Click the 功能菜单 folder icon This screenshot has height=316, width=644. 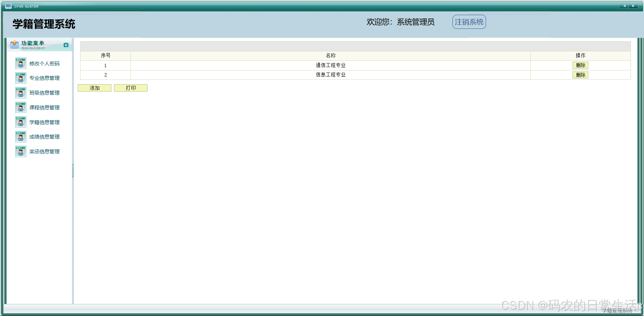click(x=14, y=44)
